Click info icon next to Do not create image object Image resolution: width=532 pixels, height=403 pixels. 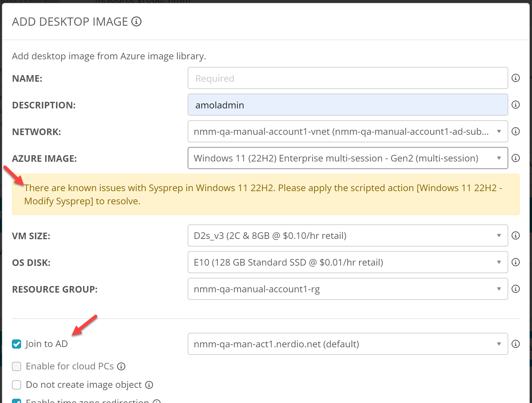pyautogui.click(x=149, y=385)
